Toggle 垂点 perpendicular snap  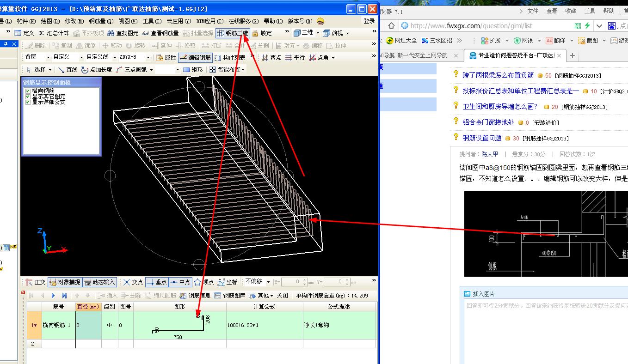(x=156, y=282)
